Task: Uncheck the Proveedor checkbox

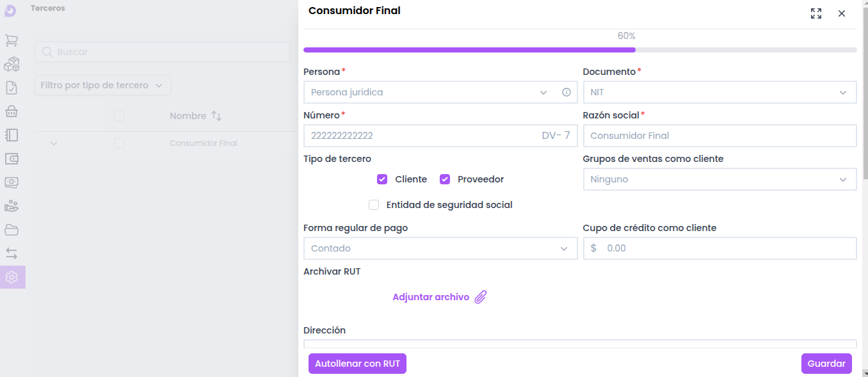Action: pyautogui.click(x=445, y=179)
